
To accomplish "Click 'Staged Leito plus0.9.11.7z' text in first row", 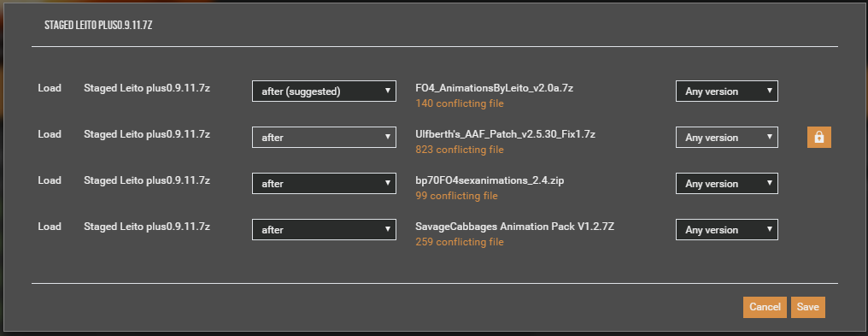I will click(147, 87).
